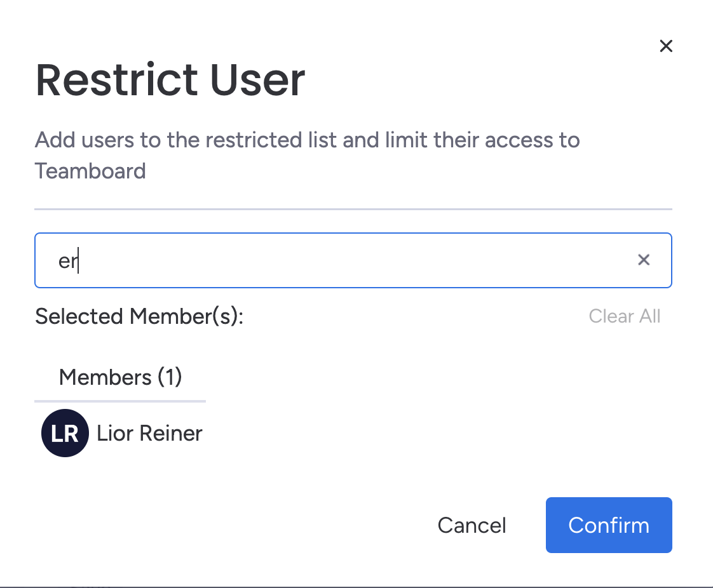Click Clear All to remove selected members
713x588 pixels.
click(625, 316)
